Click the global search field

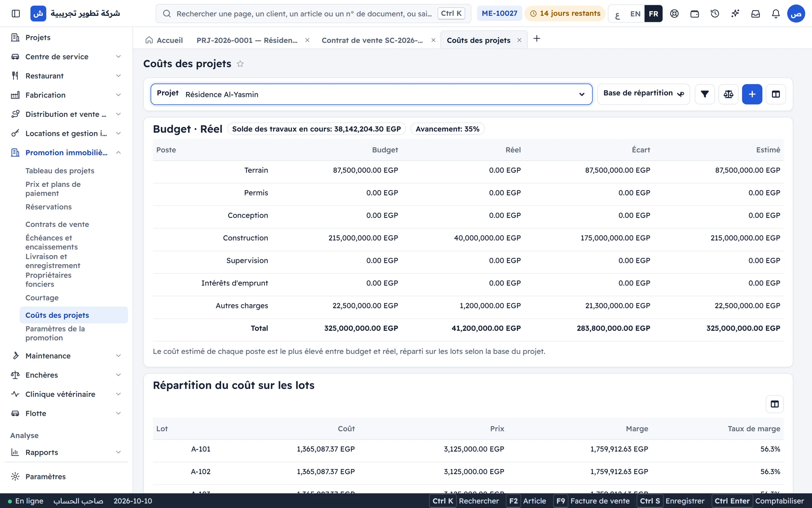[x=313, y=14]
